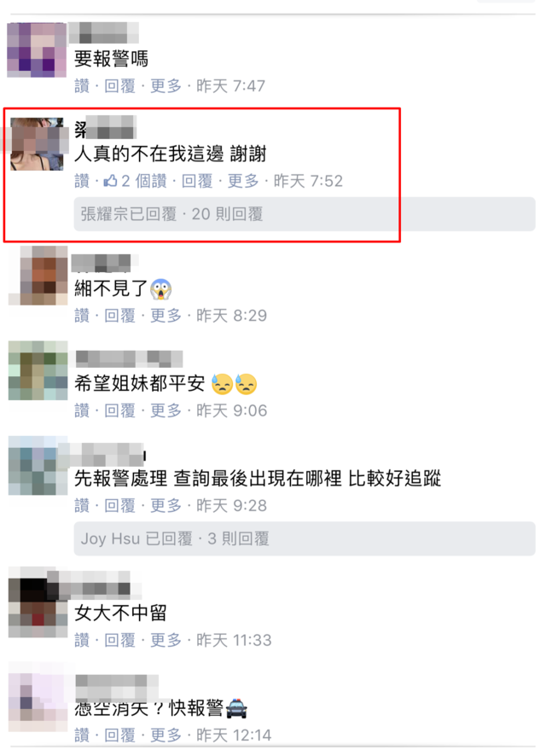Expand Joy Hsu 已回覆 3 則回覆 thread
Image resolution: width=546 pixels, height=756 pixels.
[x=305, y=538]
